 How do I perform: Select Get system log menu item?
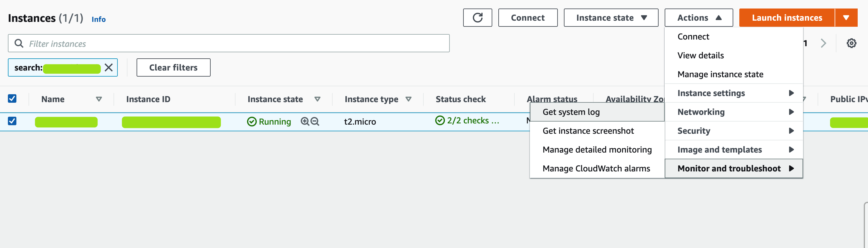coord(571,112)
